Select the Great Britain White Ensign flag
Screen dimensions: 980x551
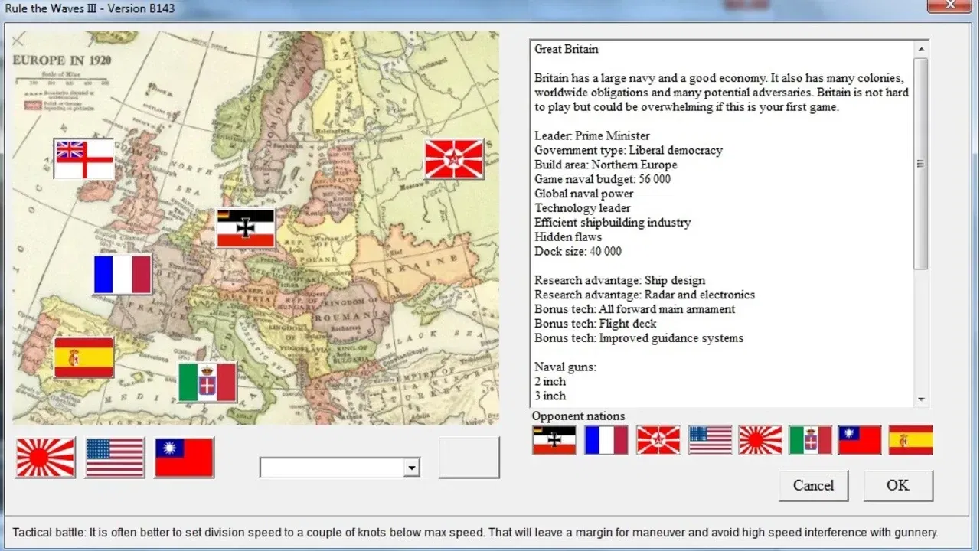(83, 159)
